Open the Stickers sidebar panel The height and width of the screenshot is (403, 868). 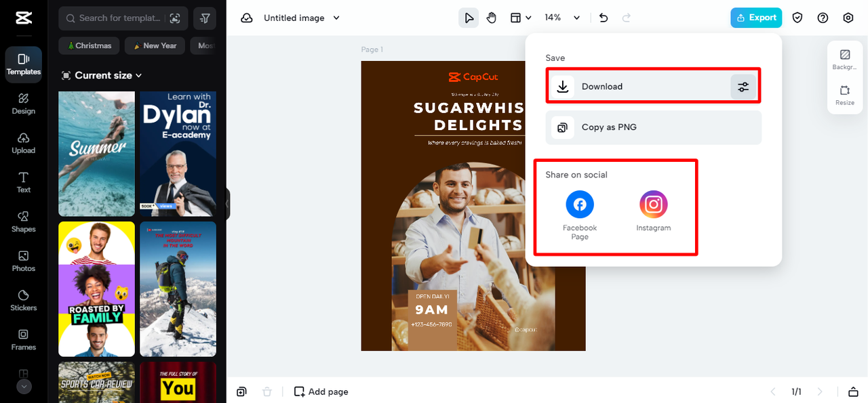pyautogui.click(x=24, y=300)
